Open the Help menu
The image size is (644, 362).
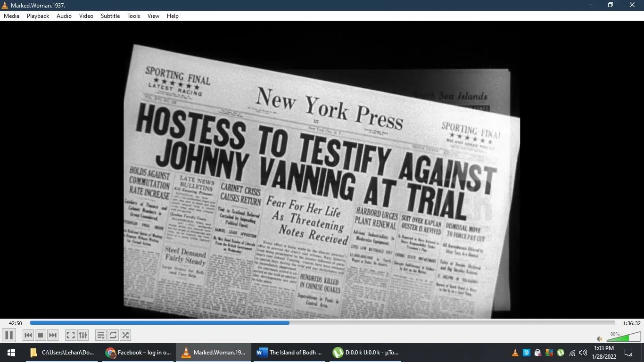(173, 16)
